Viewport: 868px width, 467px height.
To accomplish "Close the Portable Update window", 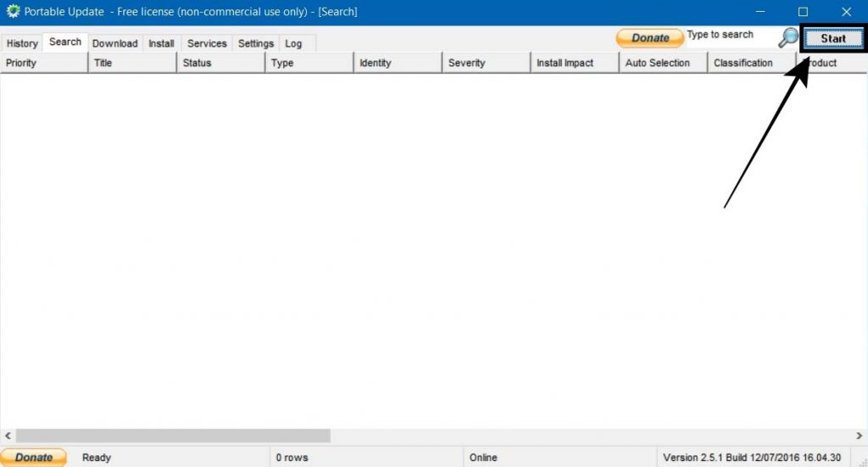I will [846, 12].
